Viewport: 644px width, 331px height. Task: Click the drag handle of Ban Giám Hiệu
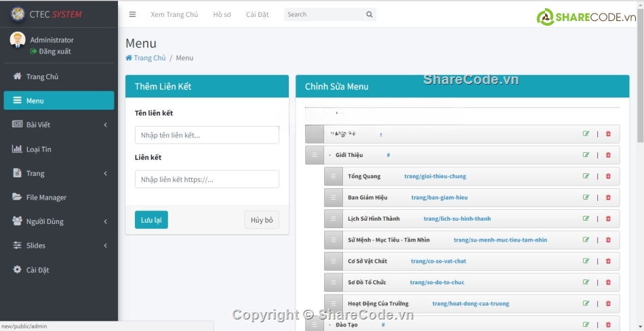pos(334,198)
